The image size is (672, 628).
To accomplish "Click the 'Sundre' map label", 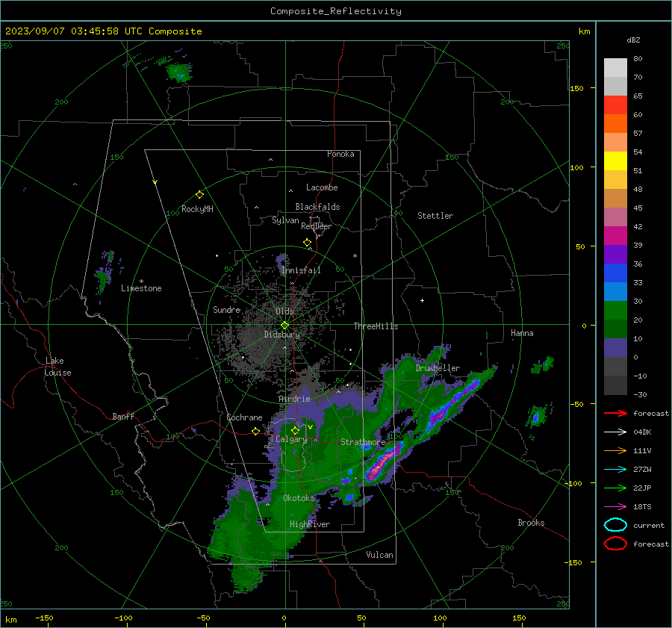I will [x=226, y=310].
